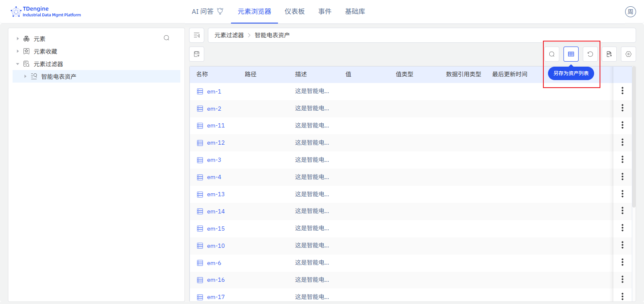Screen dimensions: 644x304
Task: Expand the 智能电表资产 filter node
Action: click(x=25, y=76)
